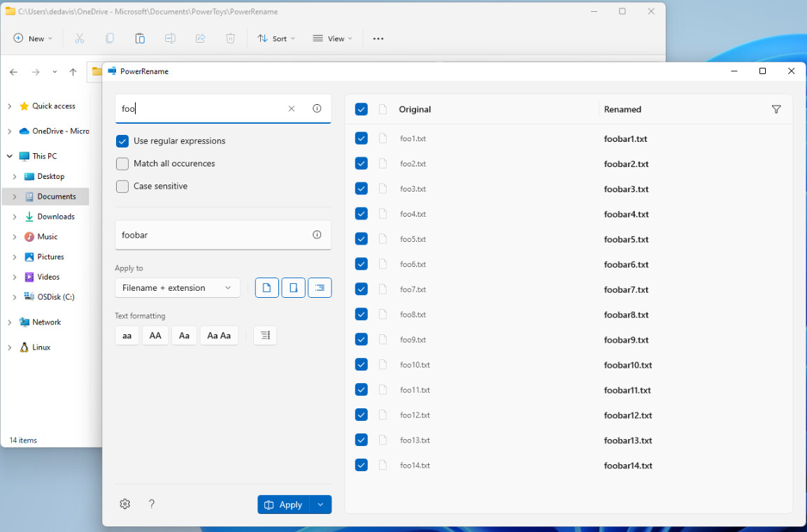Click the filter icon in the Renamed column
This screenshot has height=532, width=807.
(x=776, y=109)
